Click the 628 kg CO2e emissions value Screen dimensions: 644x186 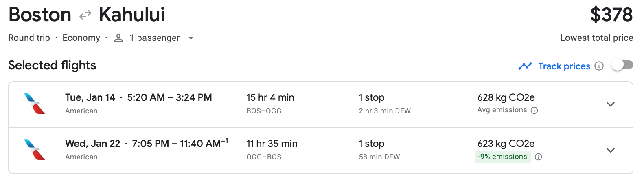coord(506,97)
